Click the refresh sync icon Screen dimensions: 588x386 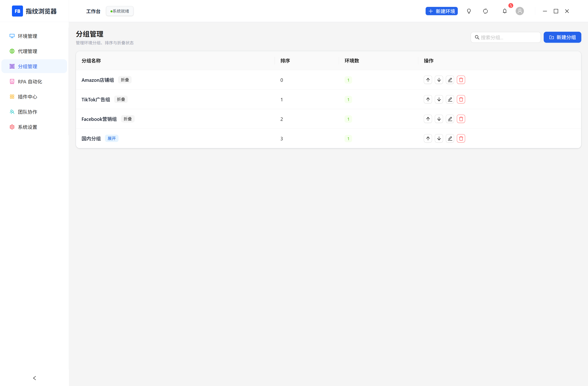tap(486, 11)
